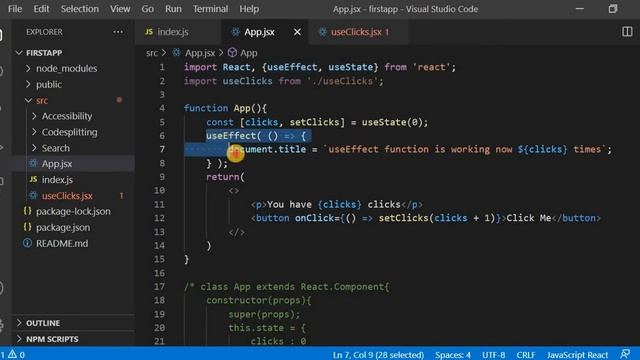This screenshot has height=360, width=640.
Task: Click line number 1 in the gutter
Action: pos(162,67)
